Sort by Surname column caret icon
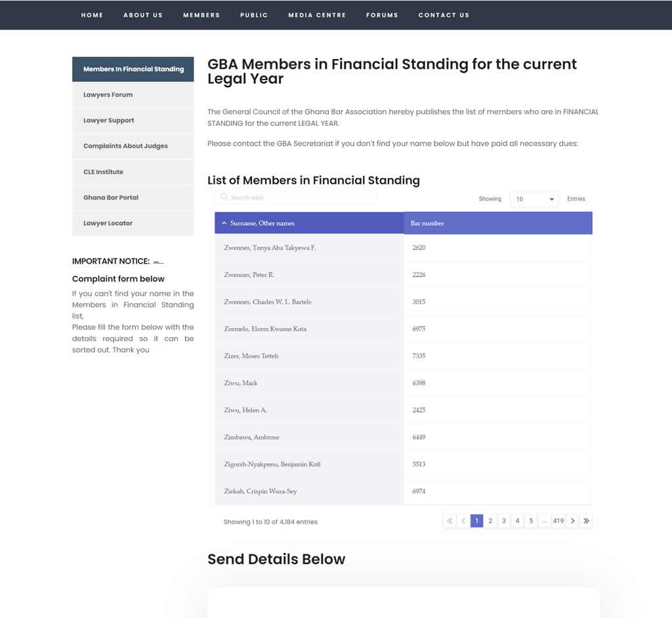 [224, 223]
